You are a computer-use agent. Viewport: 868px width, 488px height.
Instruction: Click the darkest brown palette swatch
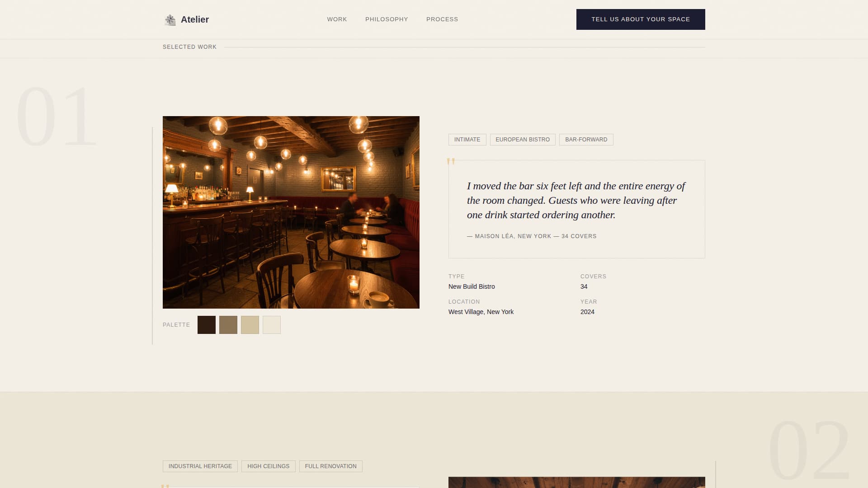(207, 324)
